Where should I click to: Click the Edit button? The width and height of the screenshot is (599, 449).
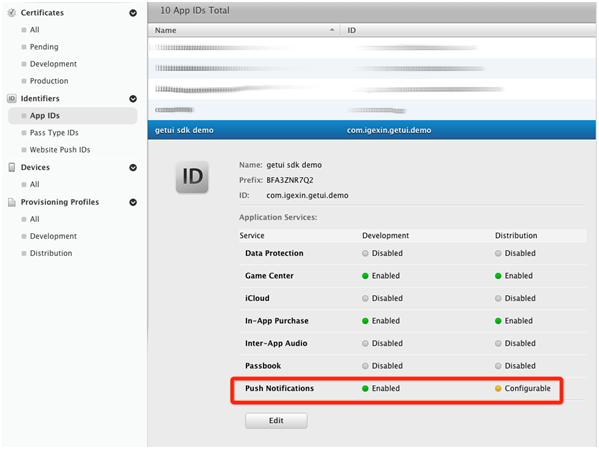[276, 421]
